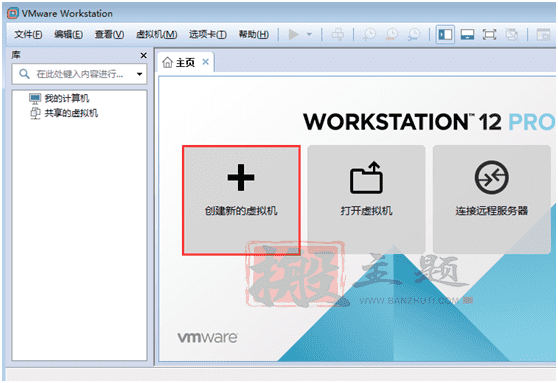The height and width of the screenshot is (383, 558).
Task: Enter full screen mode icon
Action: click(489, 35)
